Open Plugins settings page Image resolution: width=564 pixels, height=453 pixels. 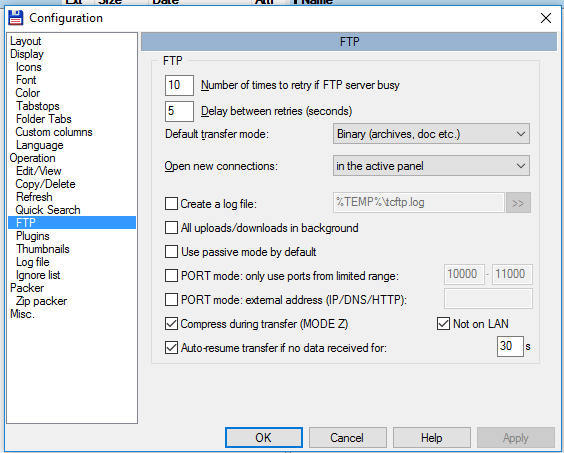coord(33,236)
